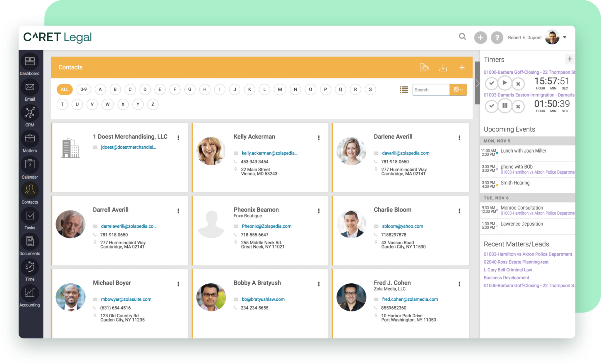Image resolution: width=601 pixels, height=364 pixels.
Task: Collapse the right side panel chevron
Action: 477,83
